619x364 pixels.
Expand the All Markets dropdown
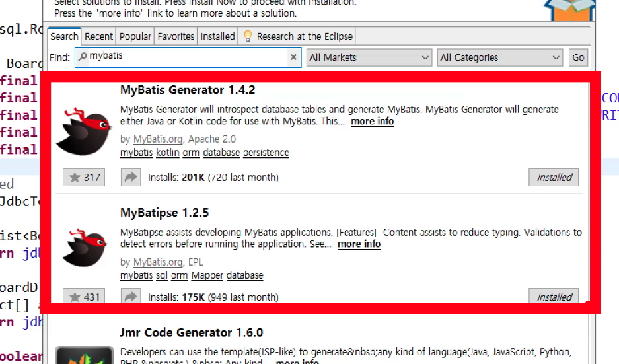[x=369, y=57]
